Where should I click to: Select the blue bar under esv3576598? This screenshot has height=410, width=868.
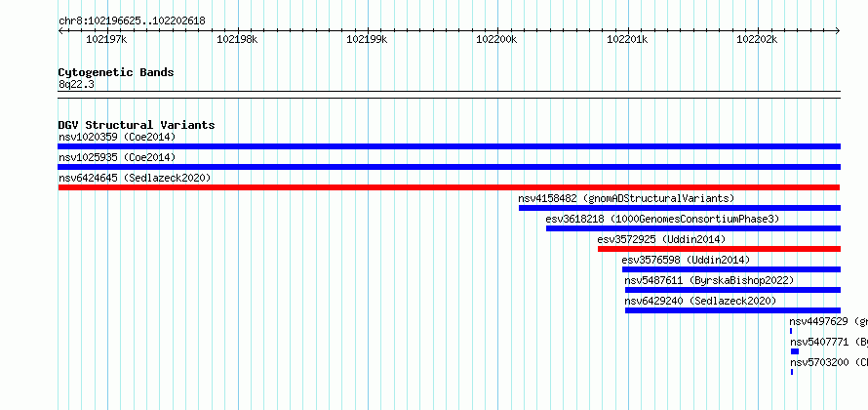(731, 269)
